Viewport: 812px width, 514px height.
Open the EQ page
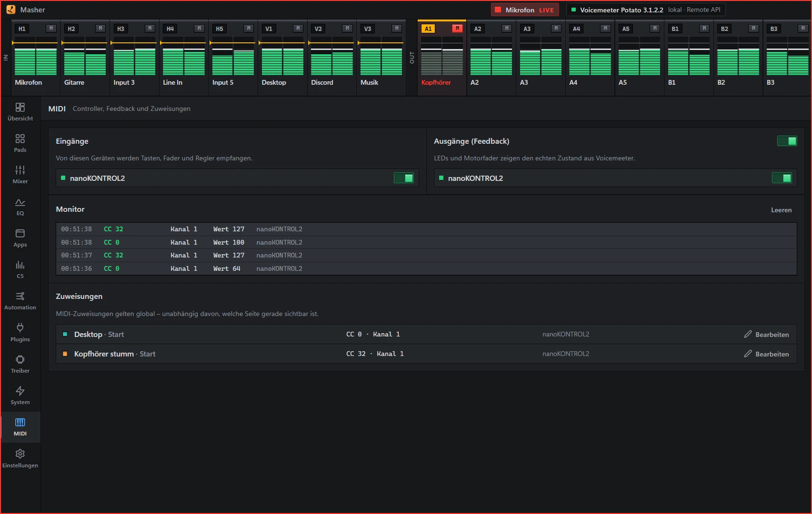[x=20, y=207]
